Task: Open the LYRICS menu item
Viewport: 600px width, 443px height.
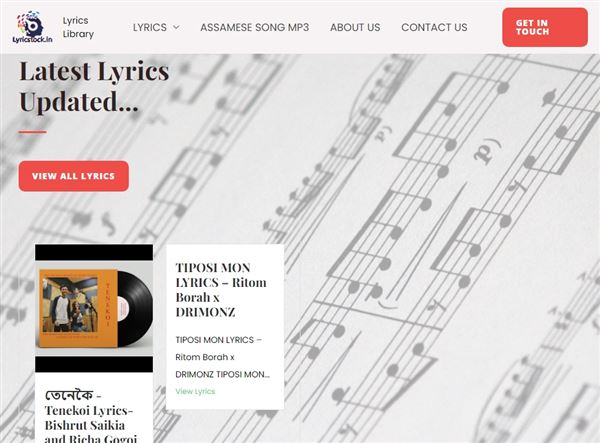Action: click(150, 27)
